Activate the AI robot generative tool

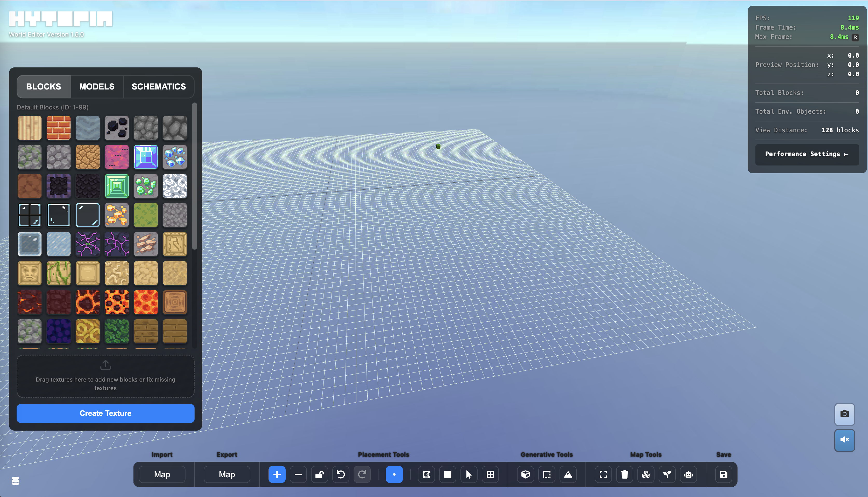[x=688, y=474]
